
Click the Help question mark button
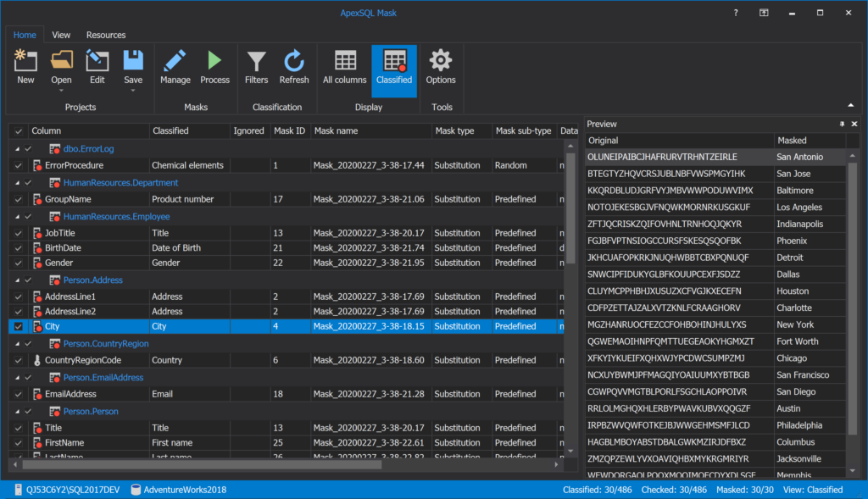(x=735, y=13)
